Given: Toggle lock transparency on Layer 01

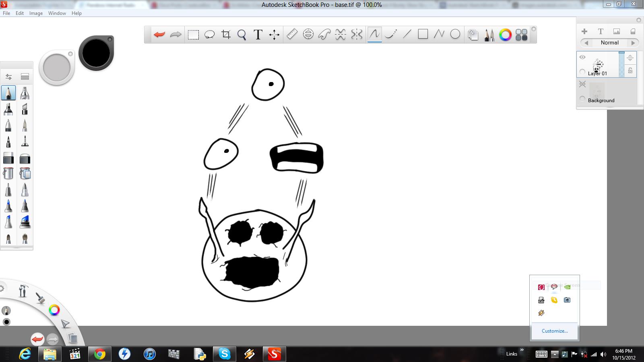Looking at the screenshot, I should pyautogui.click(x=630, y=70).
